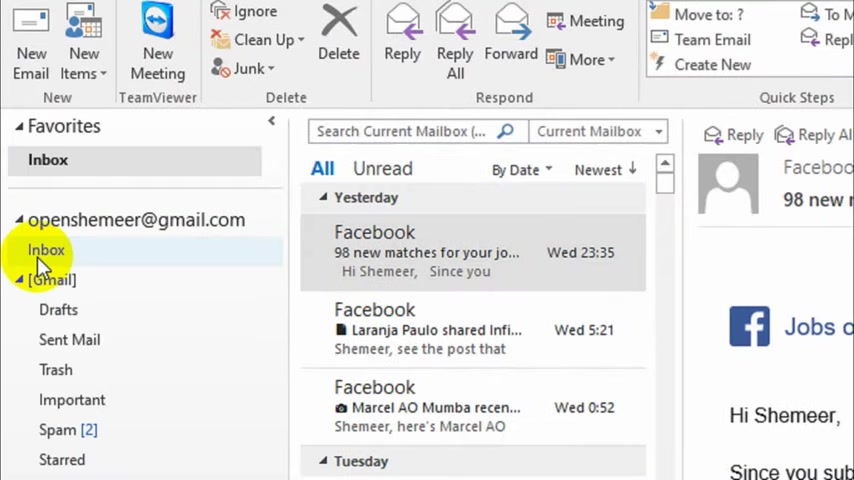Screen dimensions: 854x480
Task: Reply with a Meeting
Action: point(585,21)
